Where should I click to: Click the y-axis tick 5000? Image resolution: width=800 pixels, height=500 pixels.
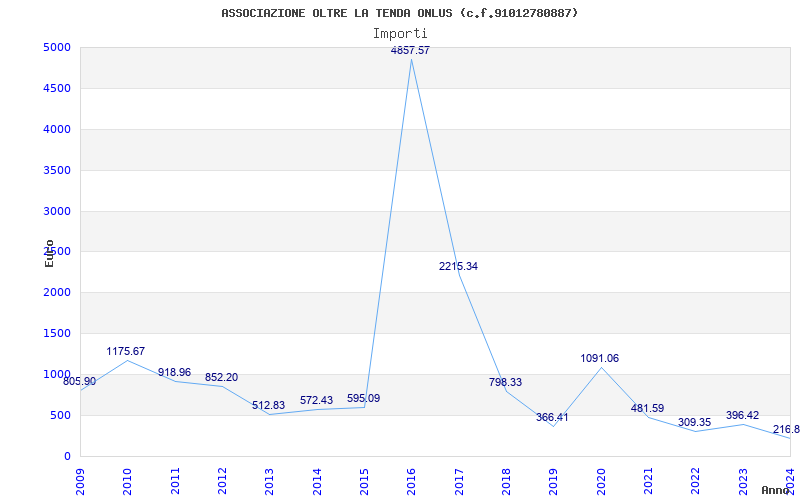(57, 47)
